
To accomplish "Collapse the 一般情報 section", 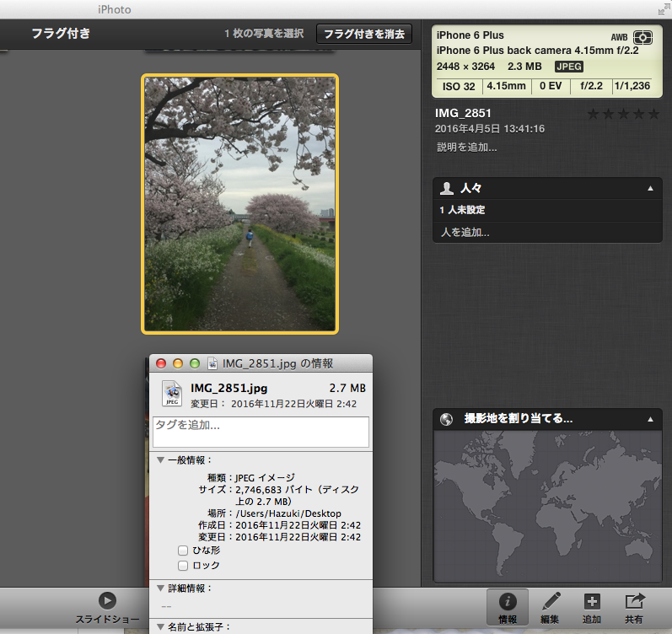I will click(x=160, y=460).
